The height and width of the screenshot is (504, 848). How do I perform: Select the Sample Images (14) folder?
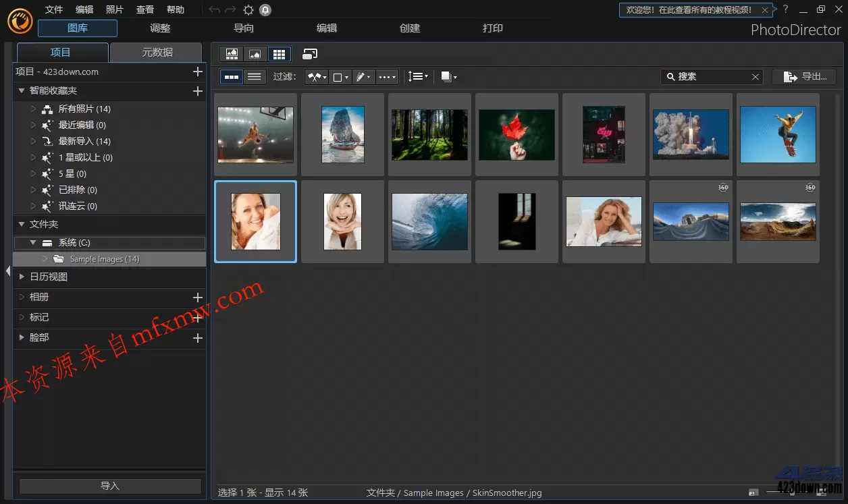click(109, 259)
